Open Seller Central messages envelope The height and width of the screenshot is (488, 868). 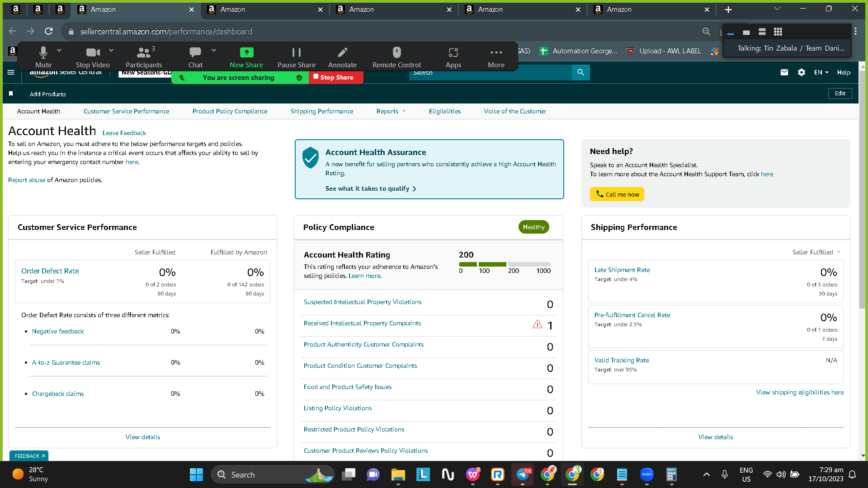pos(784,72)
